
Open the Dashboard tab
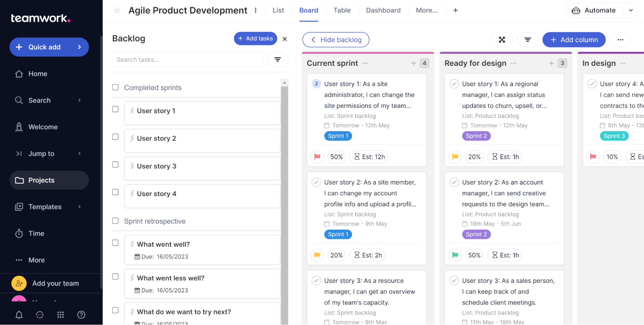(x=383, y=10)
